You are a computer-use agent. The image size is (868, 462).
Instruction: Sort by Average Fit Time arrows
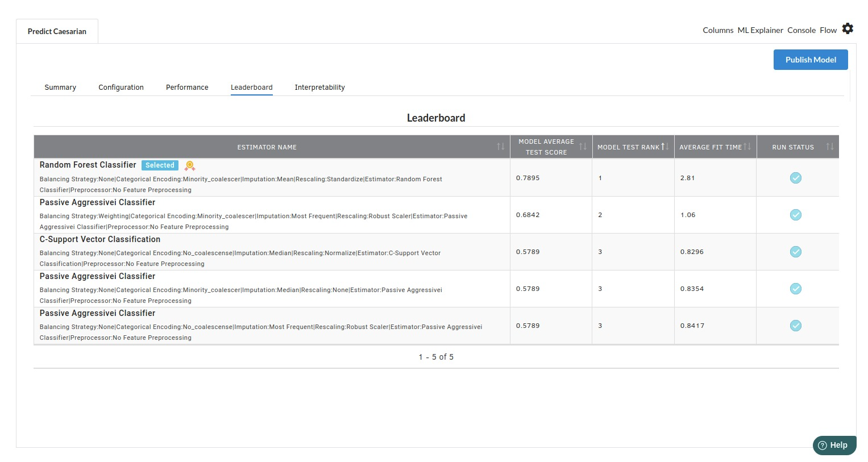click(x=747, y=147)
